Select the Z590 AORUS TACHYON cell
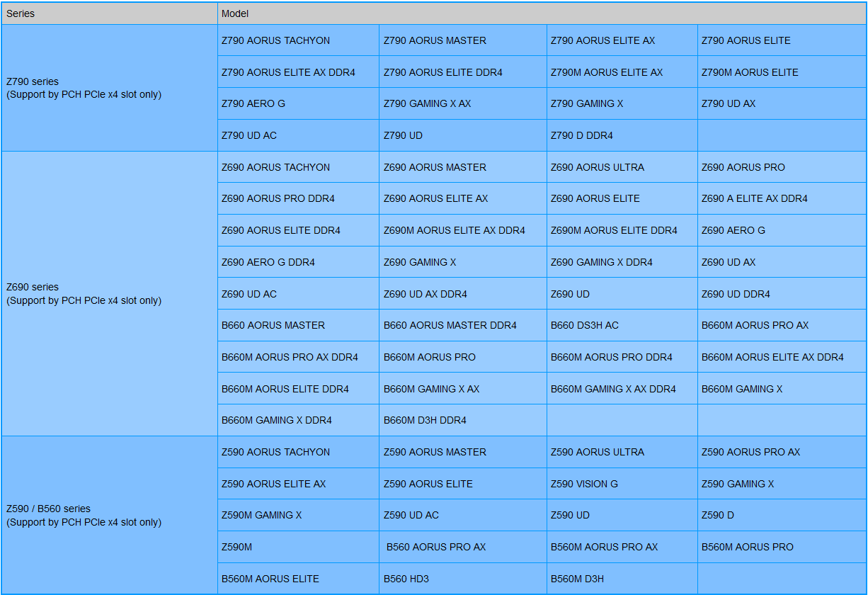 point(298,452)
